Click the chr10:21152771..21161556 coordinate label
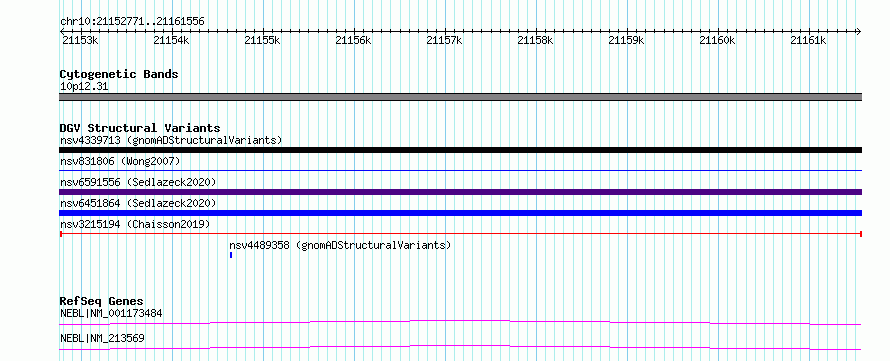 132,22
